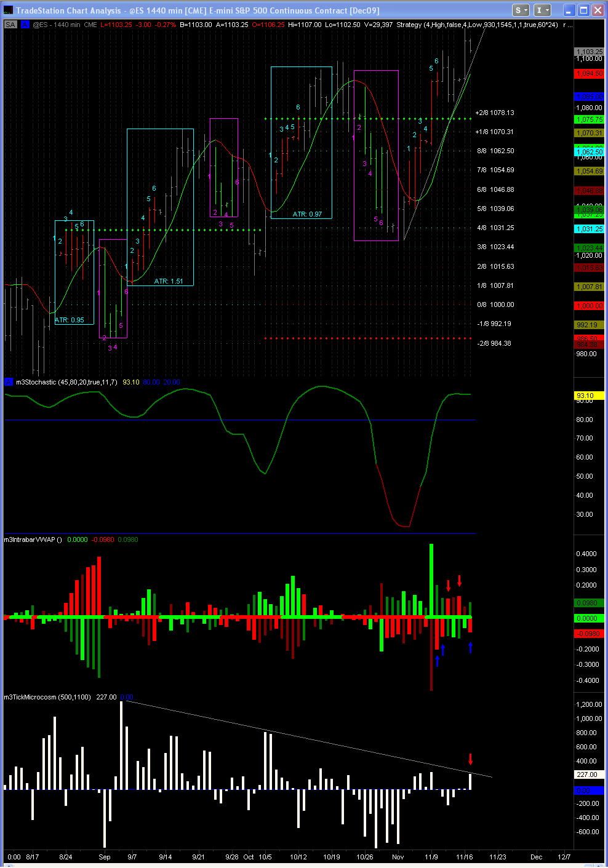Click the 11/23 date on the time axis
This screenshot has width=608, height=868.
pos(498,857)
